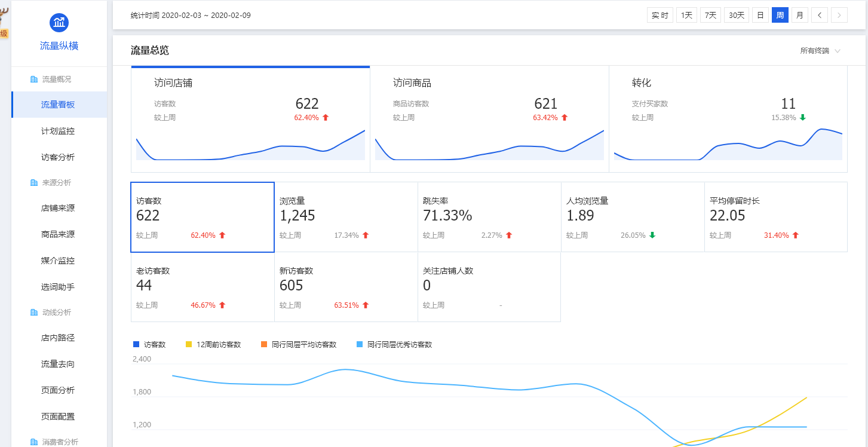The height and width of the screenshot is (447, 868).
Task: Open 店铺来源 in the sidebar
Action: pos(58,208)
